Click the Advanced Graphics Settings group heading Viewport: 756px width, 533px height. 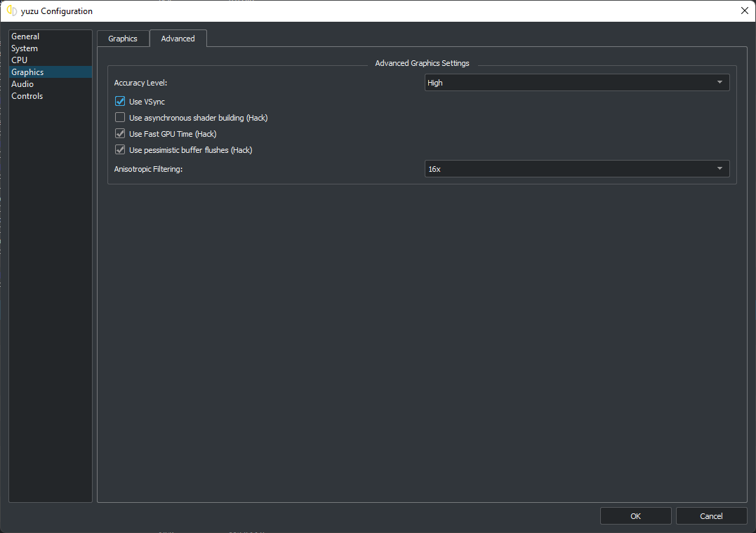(422, 63)
